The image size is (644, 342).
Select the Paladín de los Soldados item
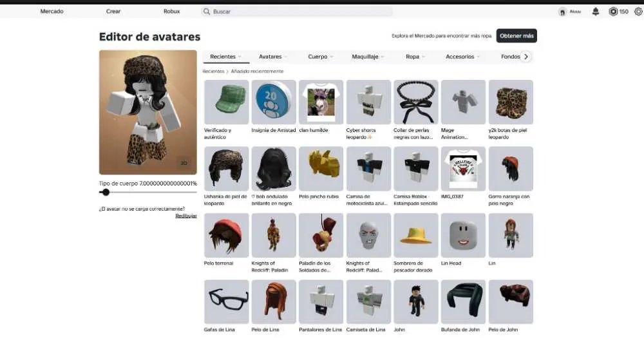[x=321, y=235]
